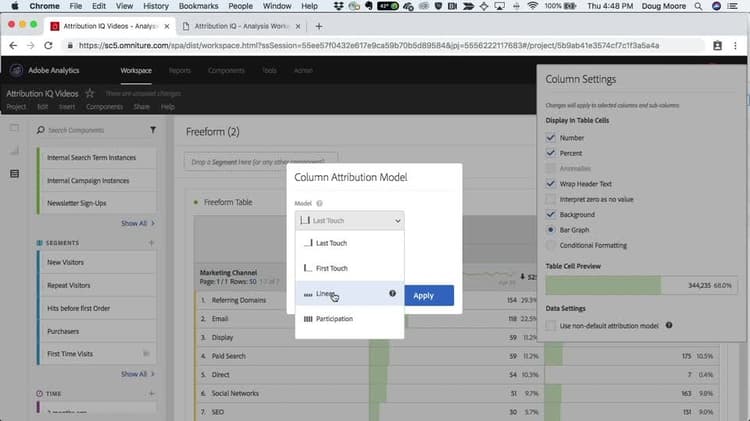The image size is (750, 421).
Task: Select Conditional Formatting radio button
Action: point(551,245)
